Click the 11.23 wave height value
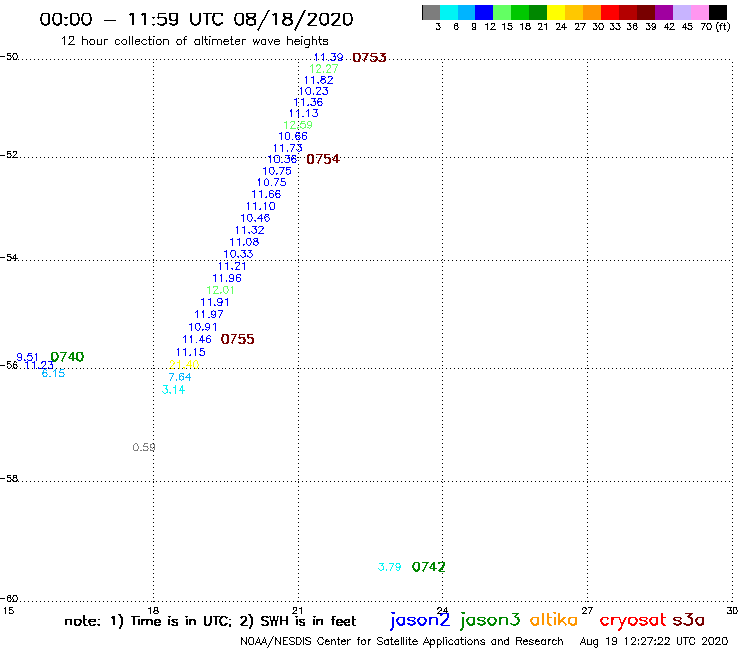This screenshot has width=740, height=650. pyautogui.click(x=39, y=365)
